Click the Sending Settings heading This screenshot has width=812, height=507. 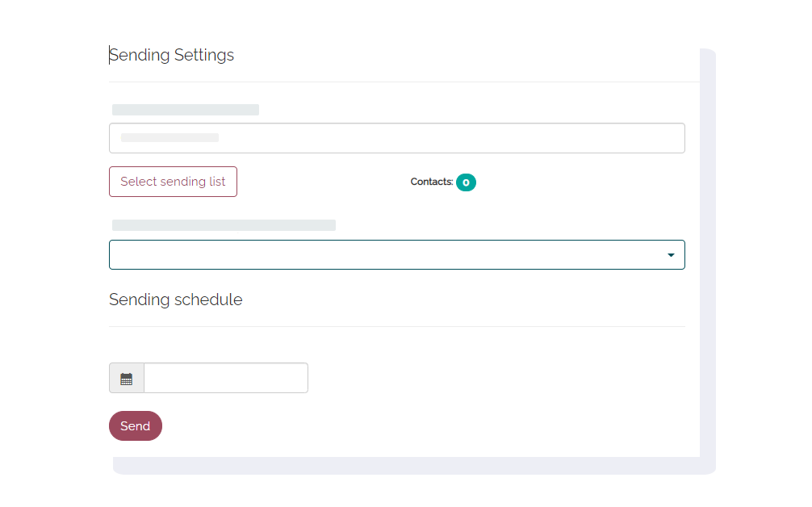pos(171,55)
